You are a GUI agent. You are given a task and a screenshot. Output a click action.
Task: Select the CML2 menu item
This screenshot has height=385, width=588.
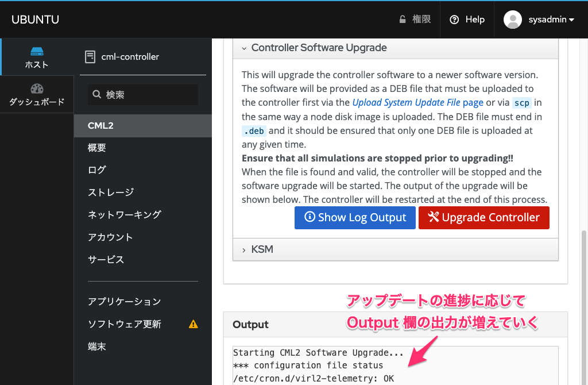143,126
